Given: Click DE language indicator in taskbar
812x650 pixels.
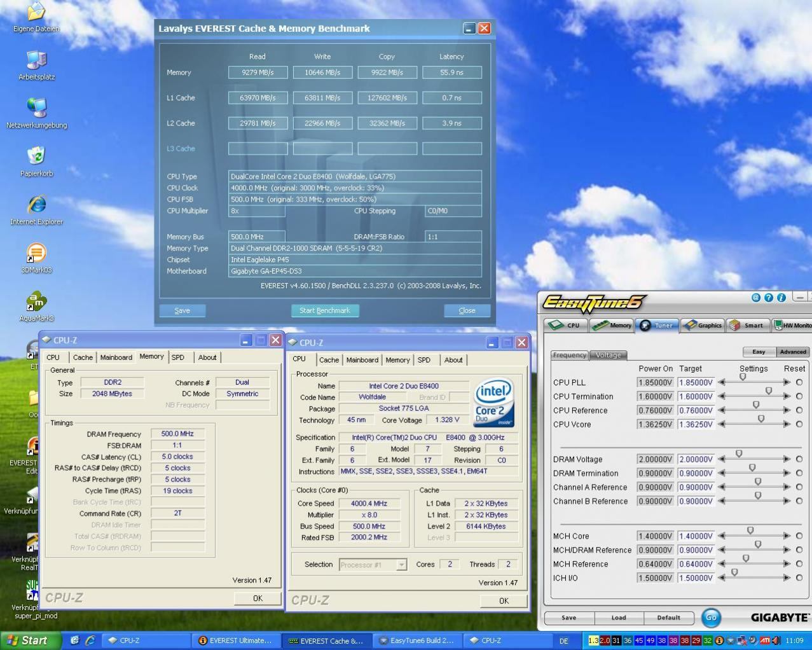Looking at the screenshot, I should (563, 640).
